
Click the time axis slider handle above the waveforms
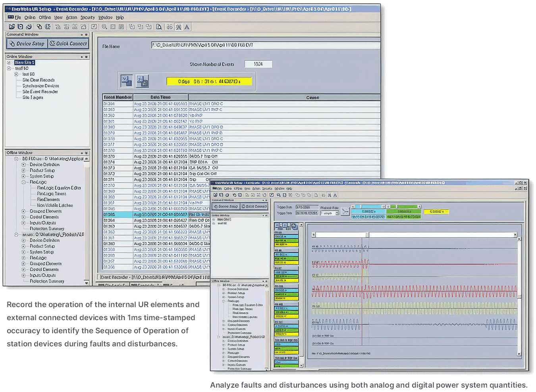click(367, 235)
